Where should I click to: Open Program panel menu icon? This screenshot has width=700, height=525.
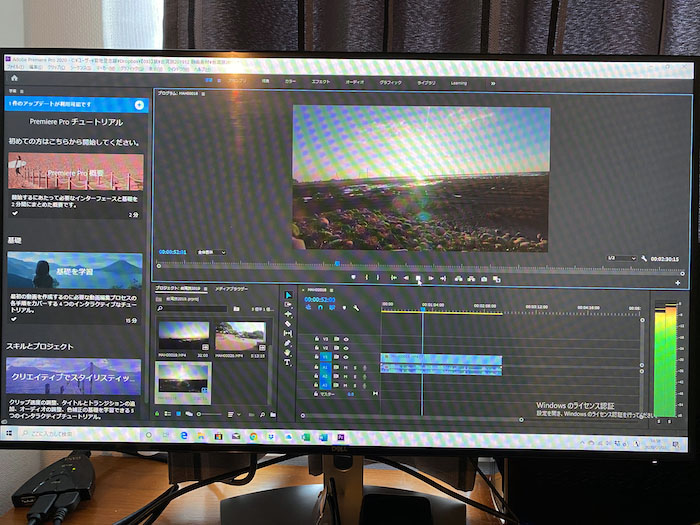(203, 94)
